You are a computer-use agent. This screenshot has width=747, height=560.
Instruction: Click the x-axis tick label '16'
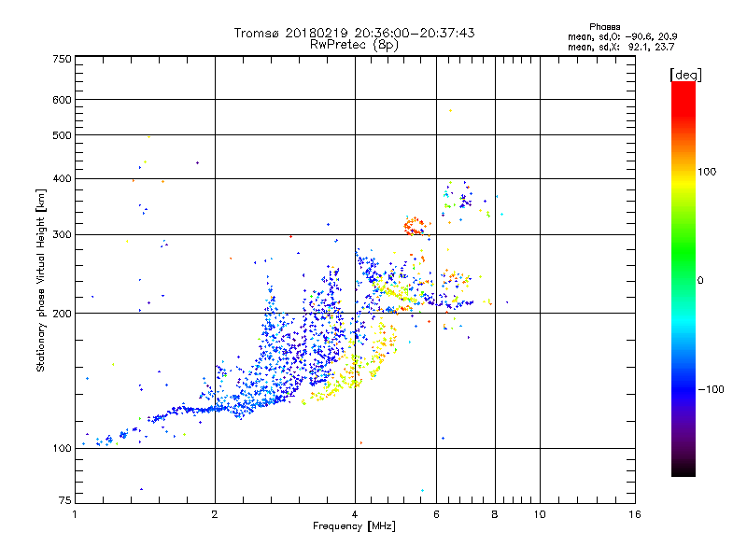click(635, 514)
